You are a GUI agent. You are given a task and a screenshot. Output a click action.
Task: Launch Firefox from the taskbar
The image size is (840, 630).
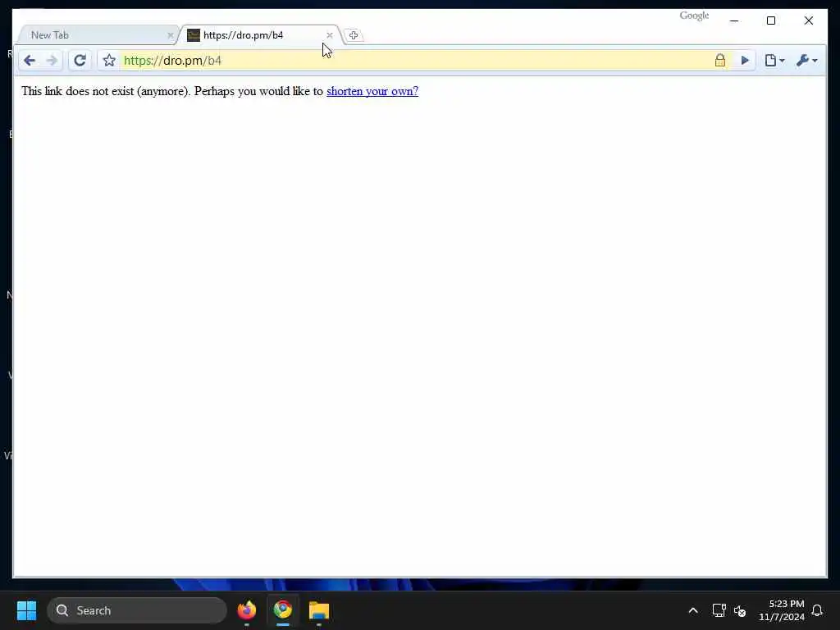click(x=247, y=610)
